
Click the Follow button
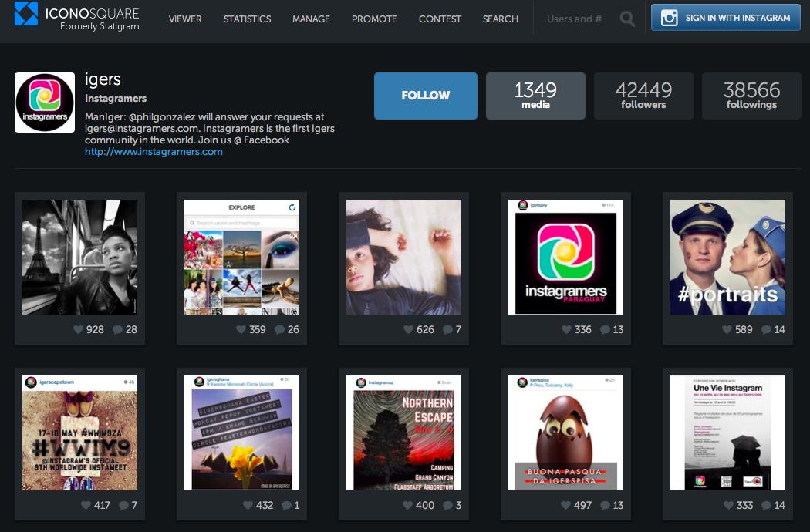(426, 96)
